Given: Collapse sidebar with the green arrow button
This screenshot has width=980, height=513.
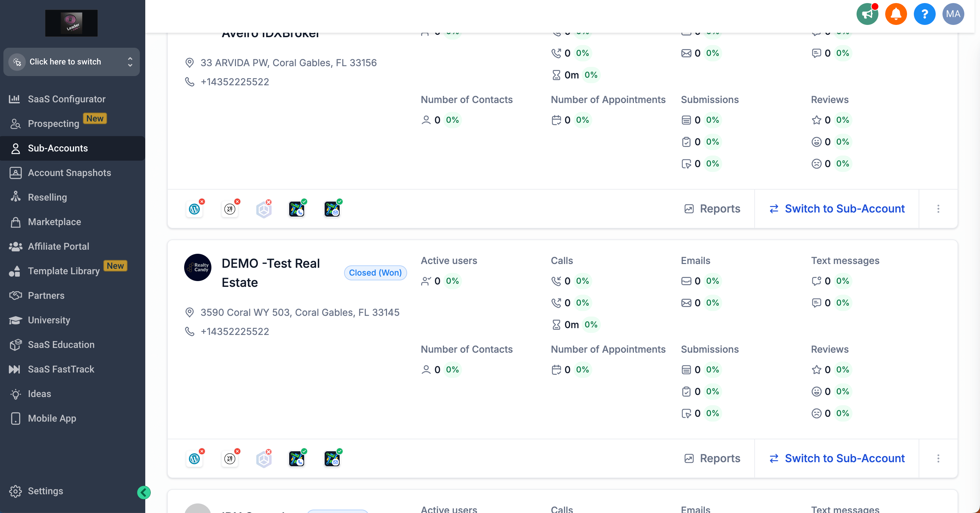Looking at the screenshot, I should pyautogui.click(x=144, y=493).
